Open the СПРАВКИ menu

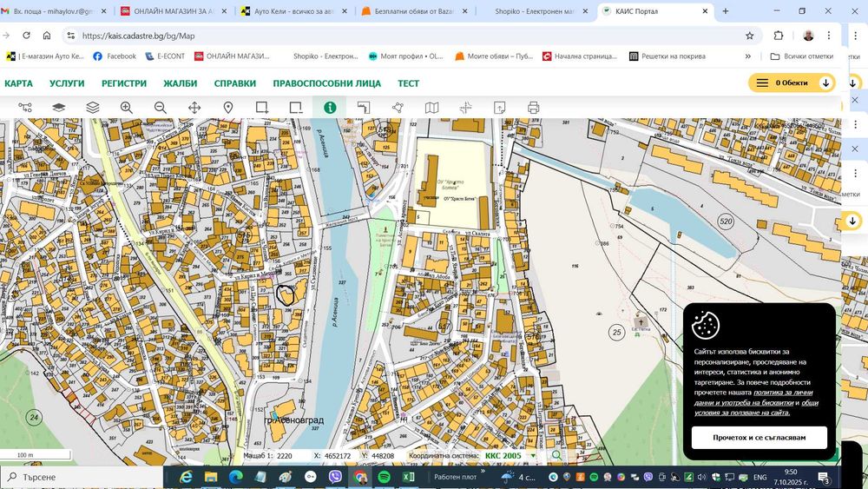[234, 83]
